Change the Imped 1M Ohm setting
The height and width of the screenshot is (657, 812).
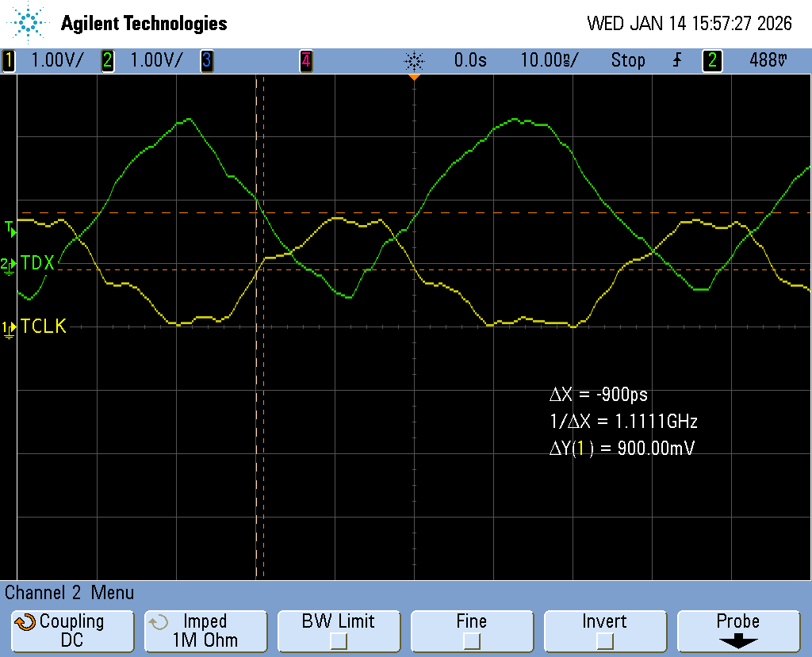(x=205, y=631)
